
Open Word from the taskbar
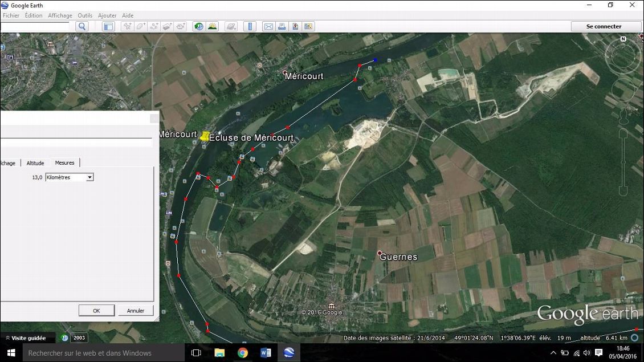click(266, 353)
